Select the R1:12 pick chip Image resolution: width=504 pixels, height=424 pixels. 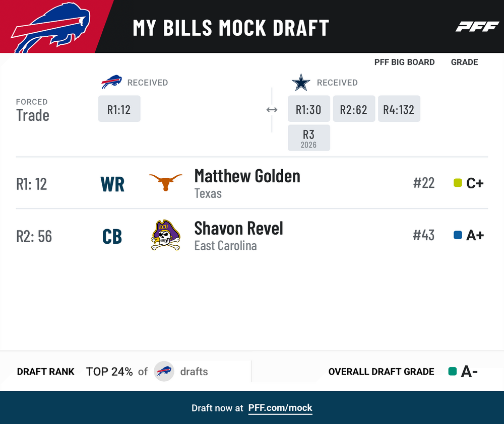pos(119,109)
